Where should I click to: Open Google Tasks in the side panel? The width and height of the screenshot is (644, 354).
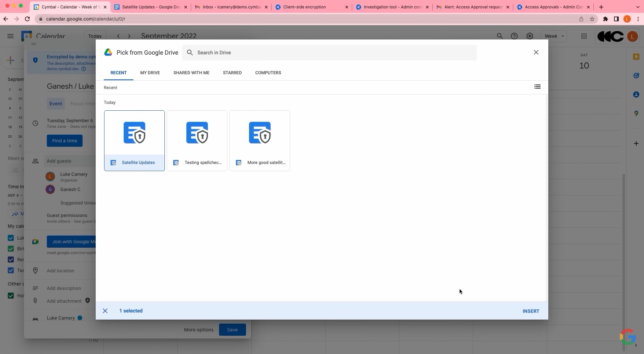point(636,76)
